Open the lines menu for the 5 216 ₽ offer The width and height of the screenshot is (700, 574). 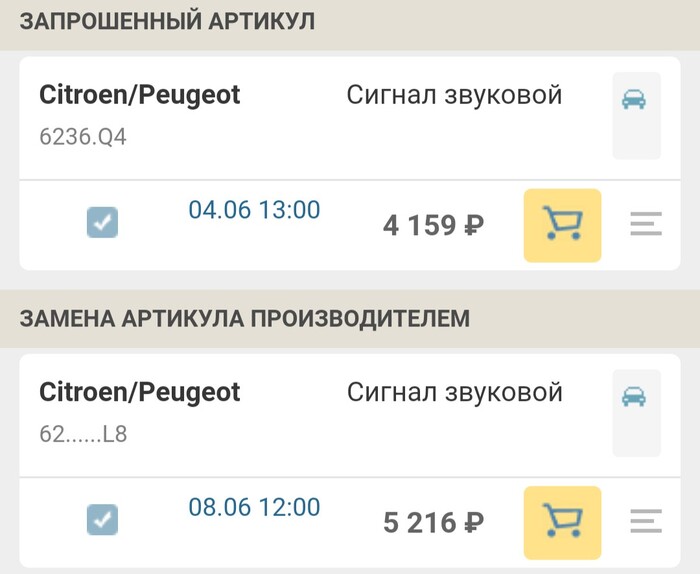(646, 522)
